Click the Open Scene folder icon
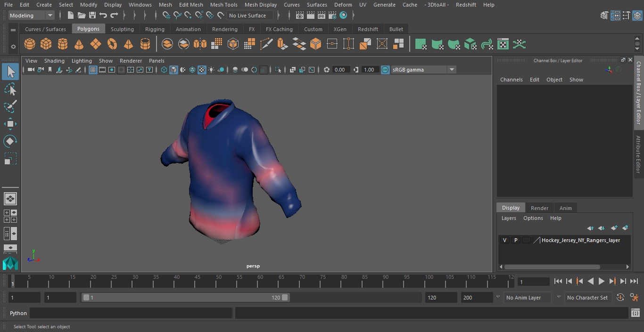The width and height of the screenshot is (644, 332). pyautogui.click(x=82, y=16)
